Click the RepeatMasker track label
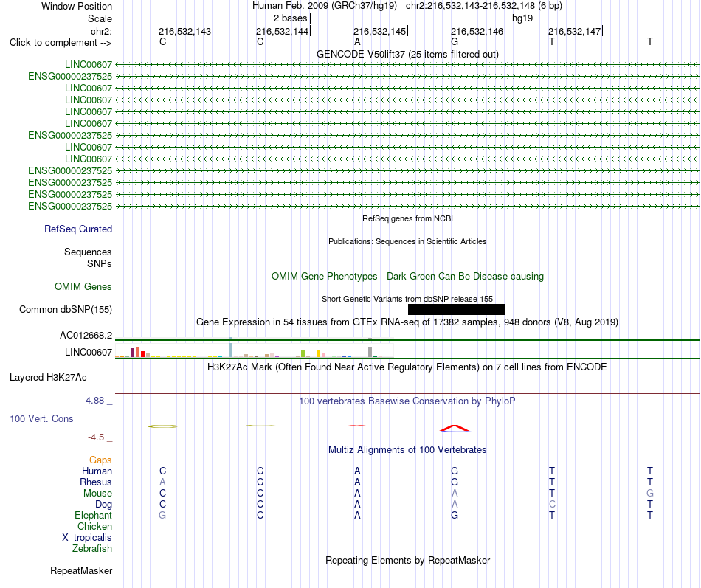Viewport: 701px width, 588px height. pyautogui.click(x=81, y=570)
